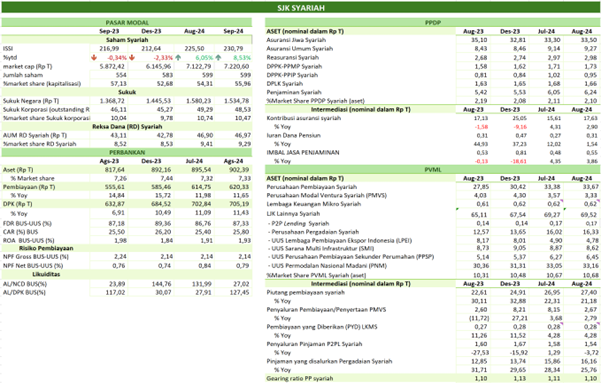The width and height of the screenshot is (601, 383).
Task: Click the Aset (Rp T) row label
Action: coord(18,169)
